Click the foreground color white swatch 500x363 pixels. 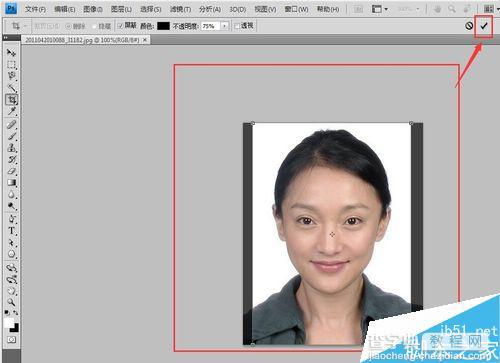pos(9,322)
